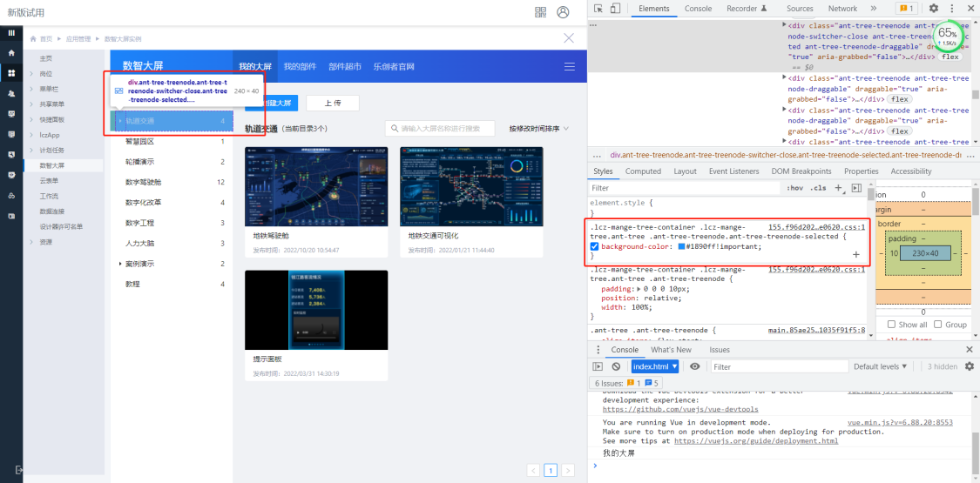Click the hamburger menu in blue banner
The width and height of the screenshot is (980, 483).
[x=570, y=66]
